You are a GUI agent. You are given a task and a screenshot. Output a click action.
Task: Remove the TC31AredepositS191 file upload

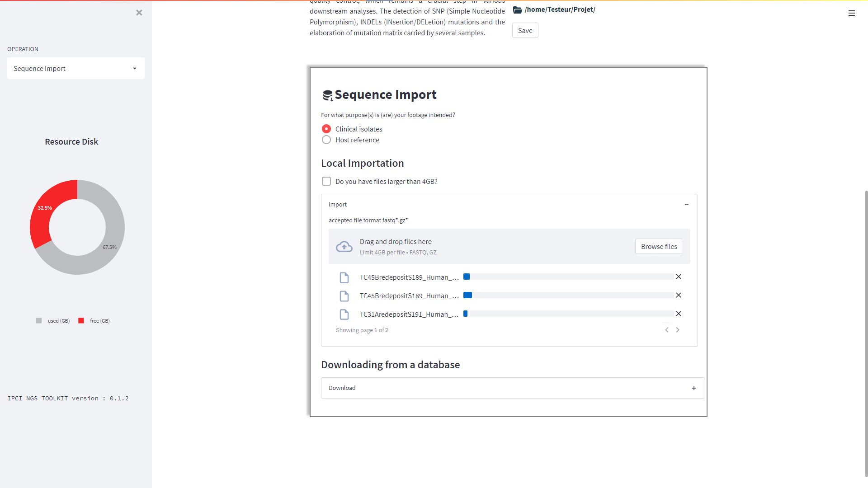point(679,314)
